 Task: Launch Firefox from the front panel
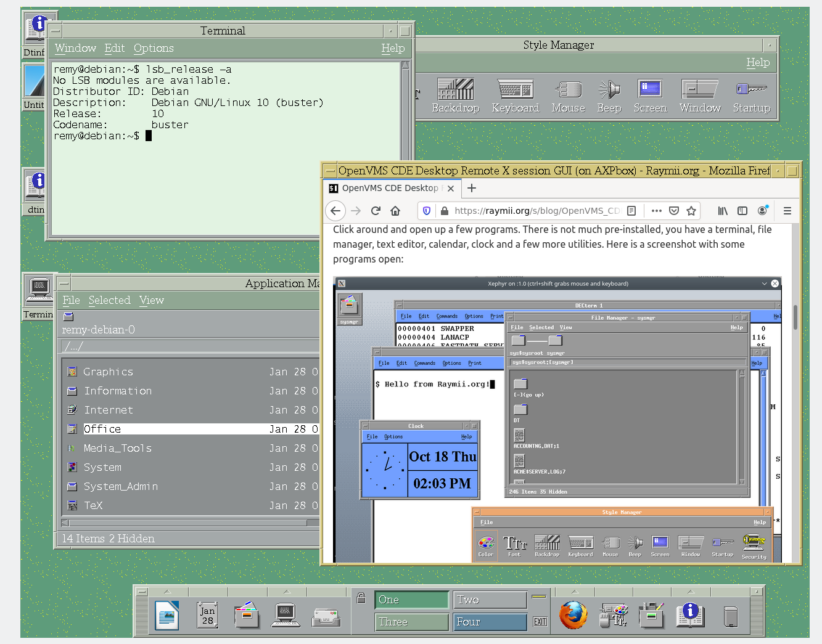[x=573, y=614]
